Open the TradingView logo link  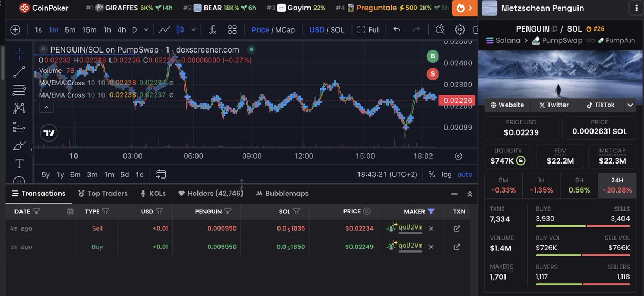(x=49, y=133)
